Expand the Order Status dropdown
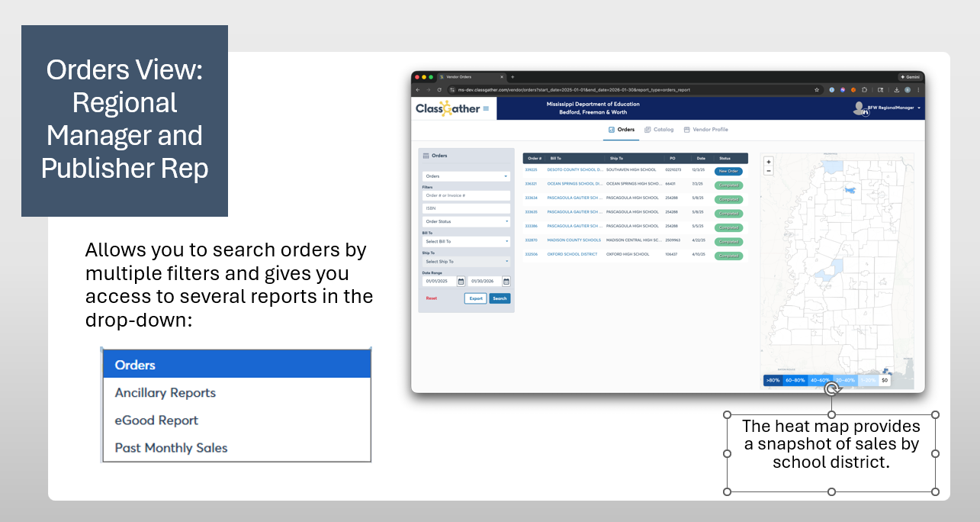The image size is (980, 522). pos(466,221)
